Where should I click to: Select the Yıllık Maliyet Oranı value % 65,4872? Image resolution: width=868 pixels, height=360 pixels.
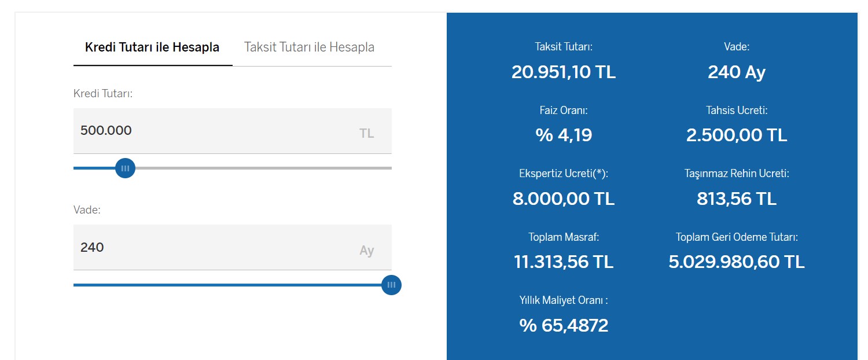564,325
